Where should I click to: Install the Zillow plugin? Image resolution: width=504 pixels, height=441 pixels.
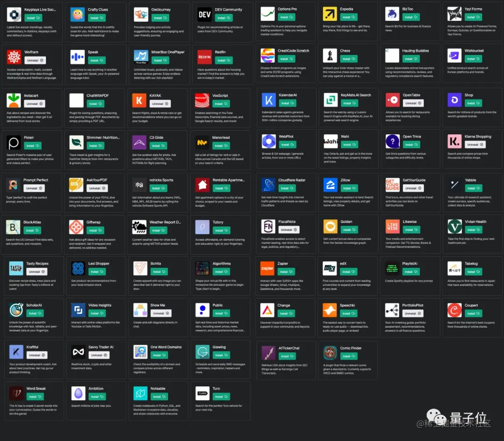coord(349,189)
